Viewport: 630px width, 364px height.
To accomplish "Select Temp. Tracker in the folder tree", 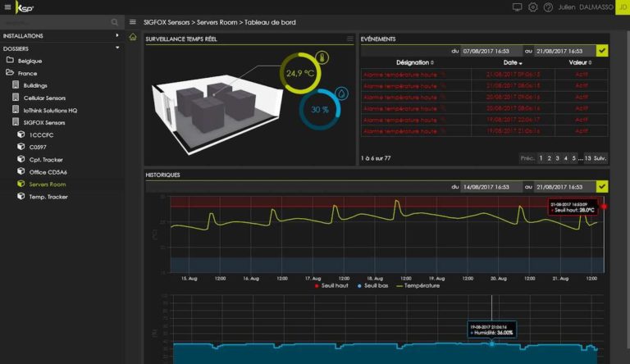I will [48, 197].
